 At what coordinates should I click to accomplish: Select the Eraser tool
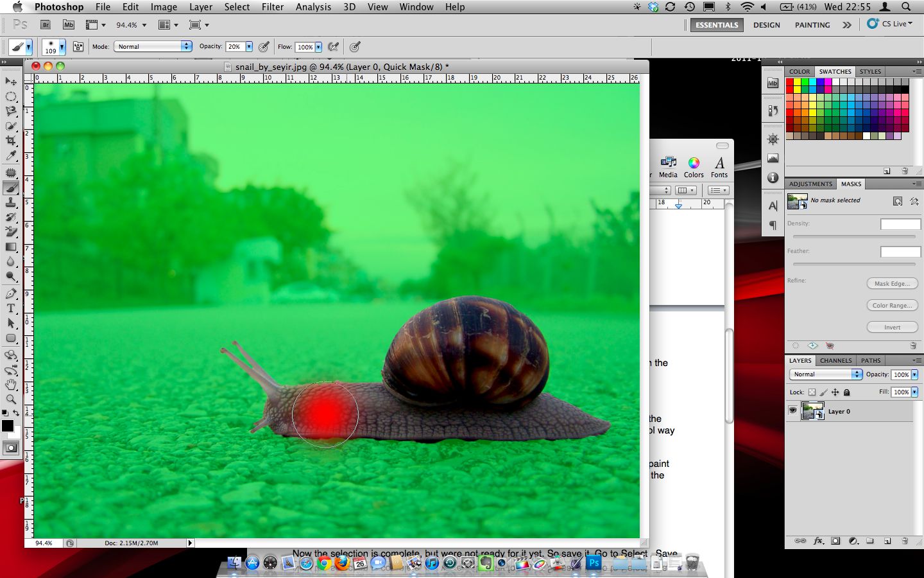(11, 232)
